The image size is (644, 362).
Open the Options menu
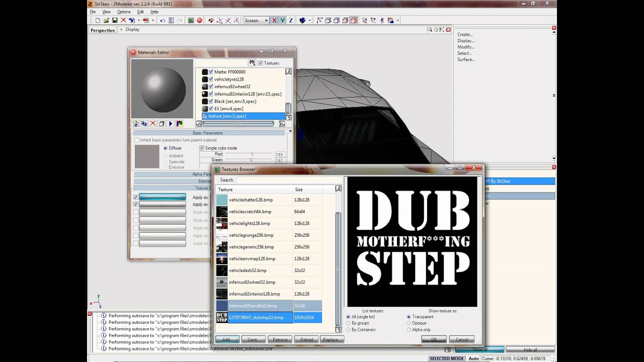click(124, 12)
